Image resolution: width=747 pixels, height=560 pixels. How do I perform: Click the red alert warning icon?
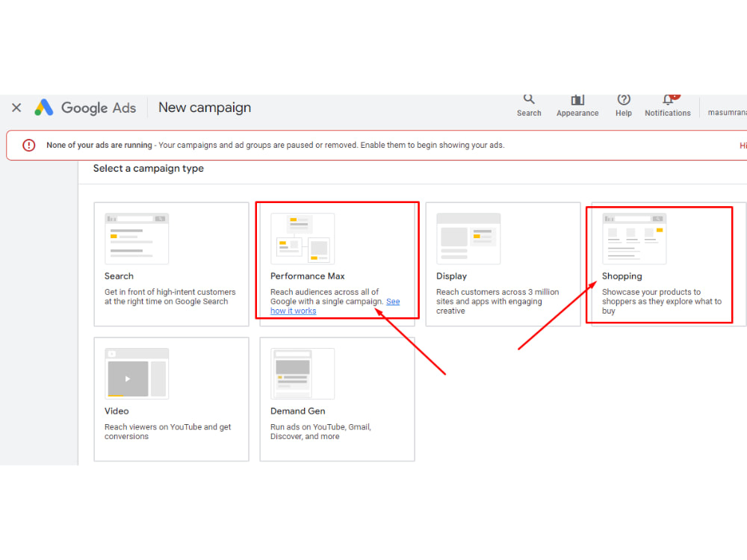click(29, 146)
